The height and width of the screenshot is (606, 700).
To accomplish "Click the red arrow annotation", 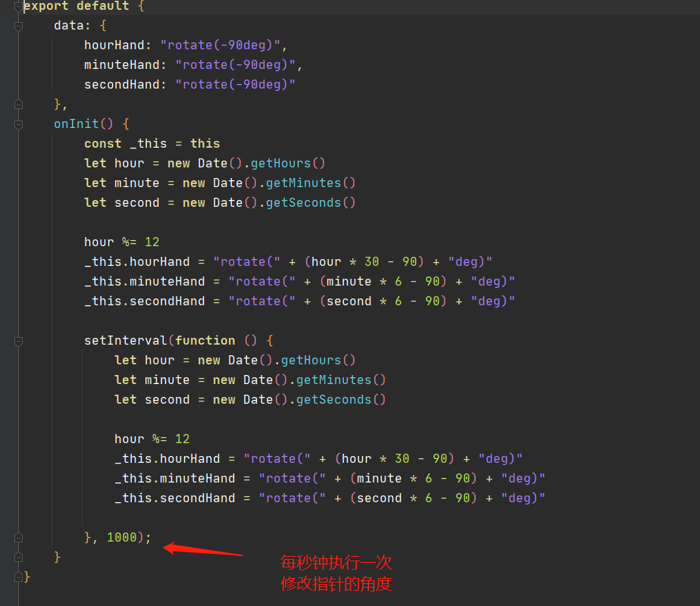I will point(202,549).
